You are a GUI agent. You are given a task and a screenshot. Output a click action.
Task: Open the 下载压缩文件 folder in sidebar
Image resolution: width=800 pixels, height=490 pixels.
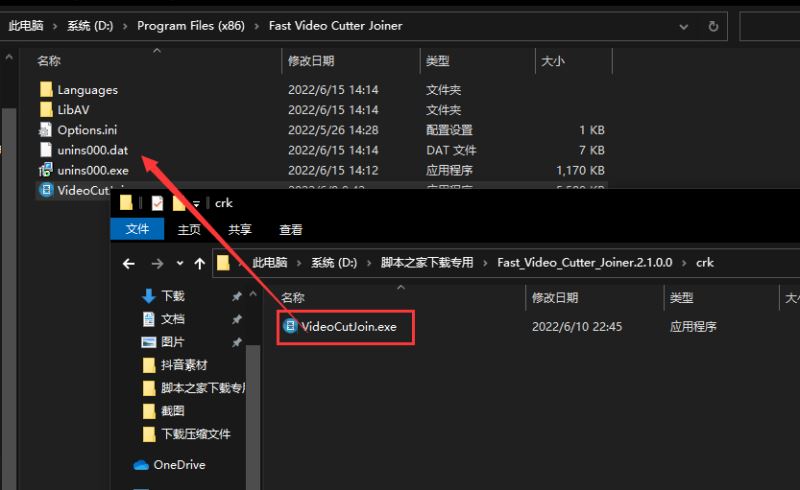(187, 434)
